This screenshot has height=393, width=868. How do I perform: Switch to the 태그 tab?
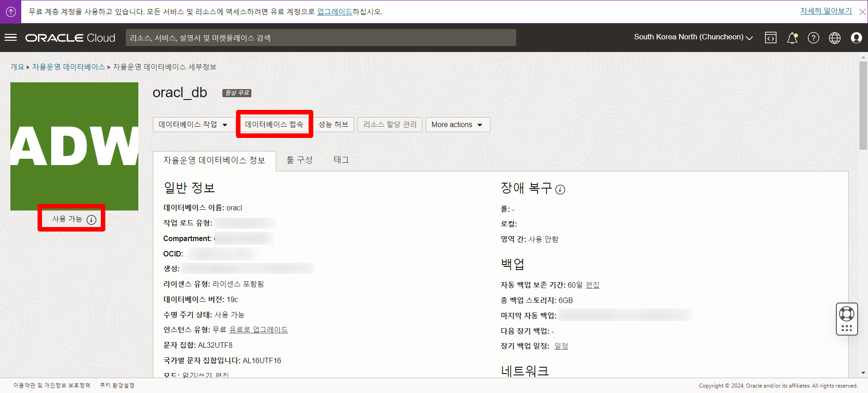341,160
